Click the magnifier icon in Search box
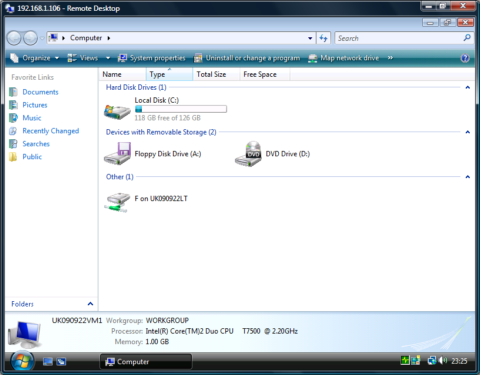Image resolution: width=480 pixels, height=375 pixels. [467, 38]
